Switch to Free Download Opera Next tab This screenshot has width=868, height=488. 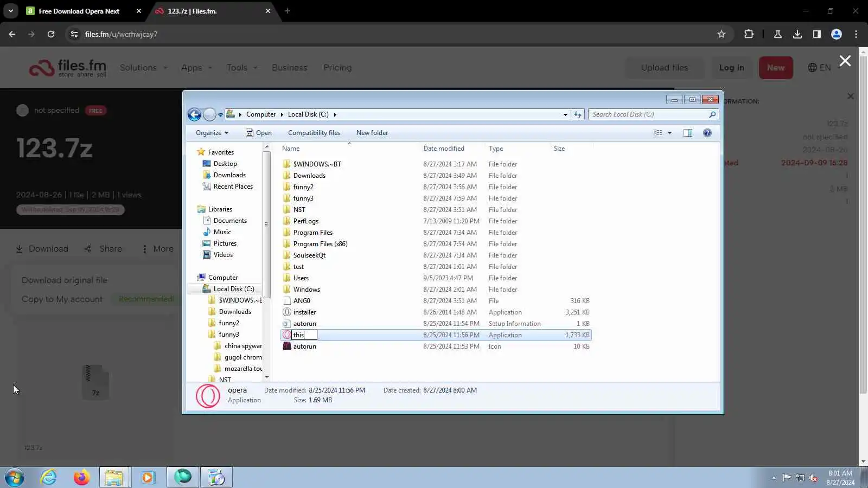[x=84, y=11]
